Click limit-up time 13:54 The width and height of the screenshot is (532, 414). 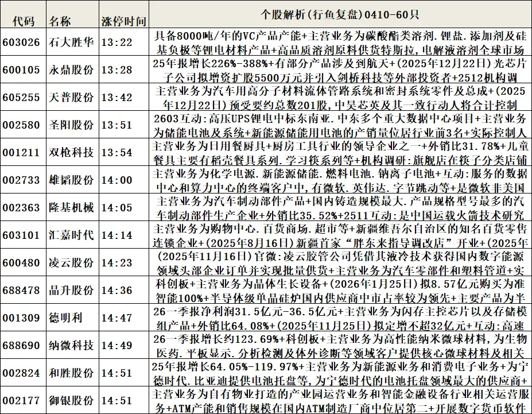coord(117,152)
